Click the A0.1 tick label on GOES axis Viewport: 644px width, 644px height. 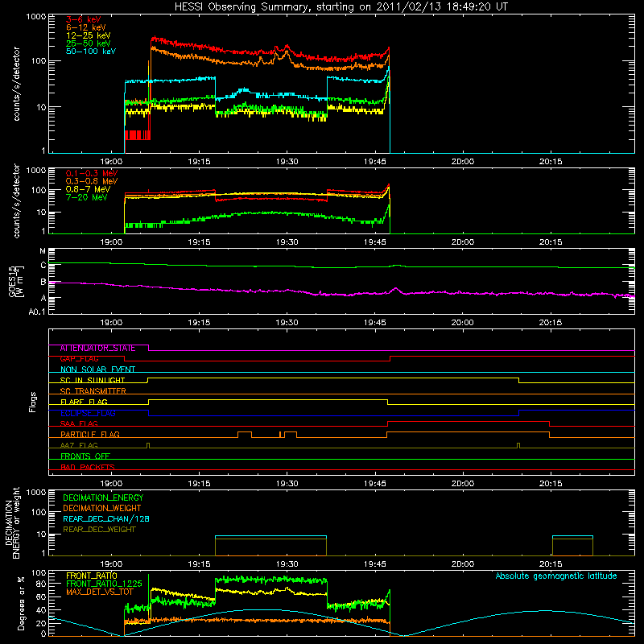click(x=37, y=312)
